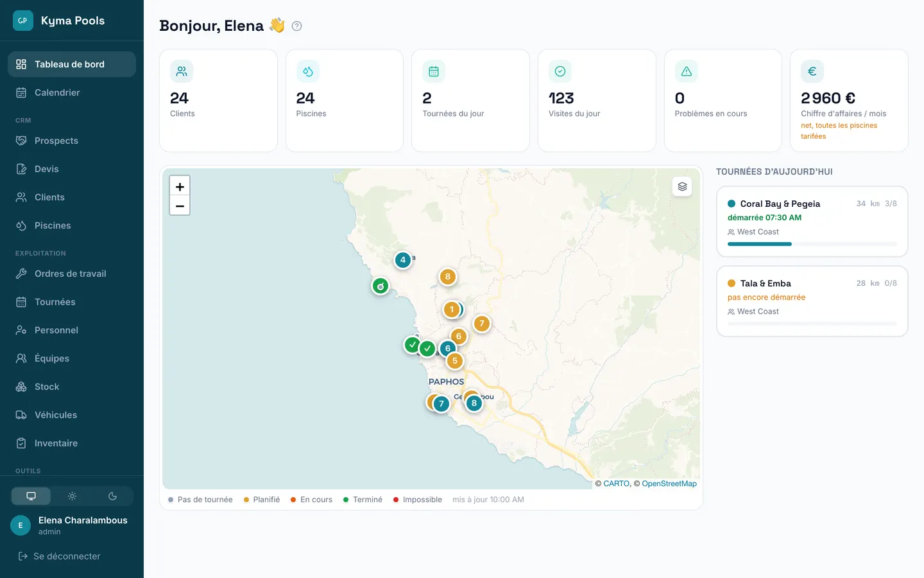Switch to light theme mode
The image size is (924, 578).
click(72, 496)
